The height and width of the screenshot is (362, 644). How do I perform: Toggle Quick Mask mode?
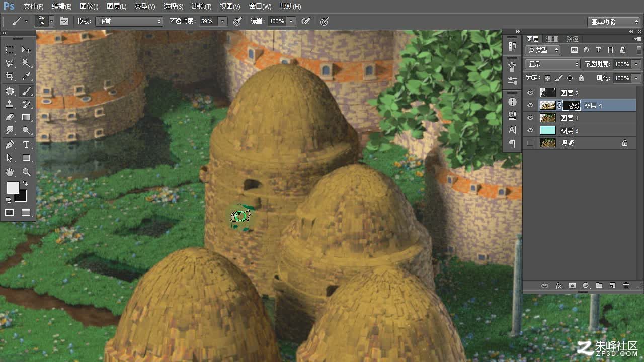tap(10, 213)
